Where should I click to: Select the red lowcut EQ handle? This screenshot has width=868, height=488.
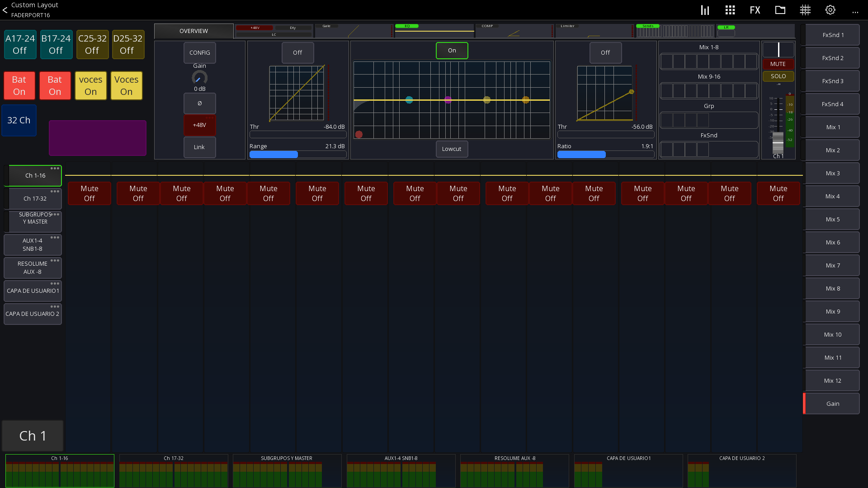click(359, 134)
